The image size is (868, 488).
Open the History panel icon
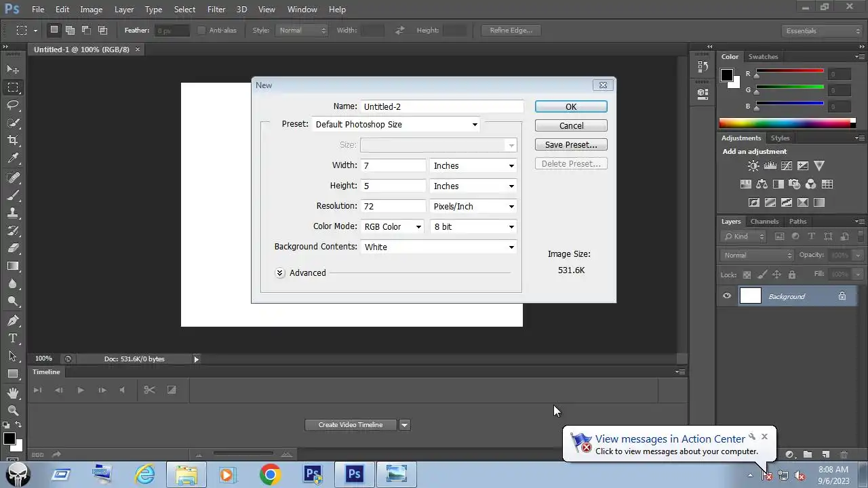(703, 67)
